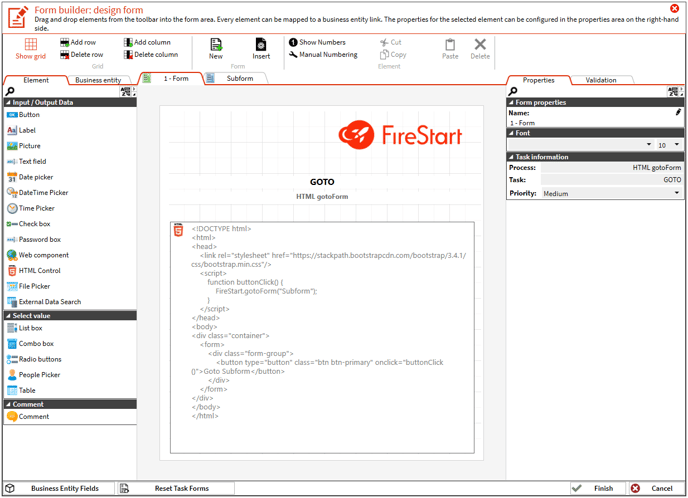Open the Priority dropdown set to Medium

[x=612, y=193]
